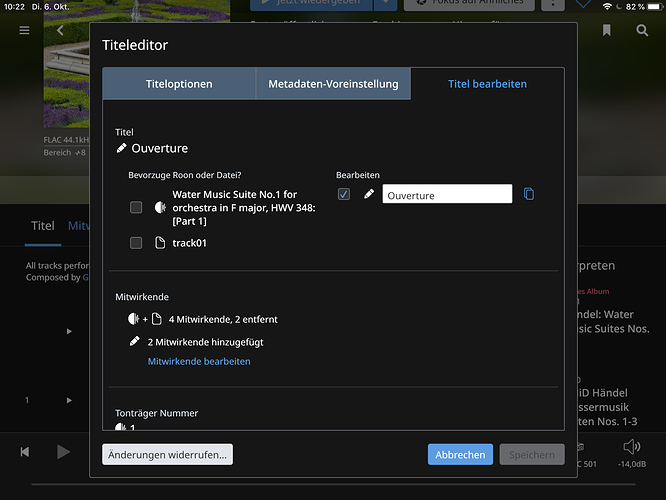Click the file icon in the Mitwirkende row
This screenshot has height=500, width=666.
pyautogui.click(x=156, y=319)
